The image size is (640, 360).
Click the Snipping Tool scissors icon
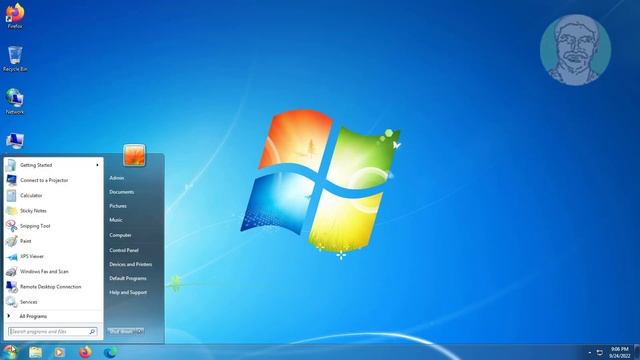tap(11, 226)
